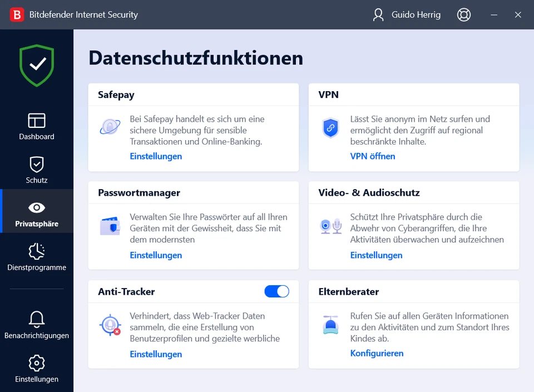Open the Guido Herrig account menu
This screenshot has height=392, width=534.
[x=406, y=14]
